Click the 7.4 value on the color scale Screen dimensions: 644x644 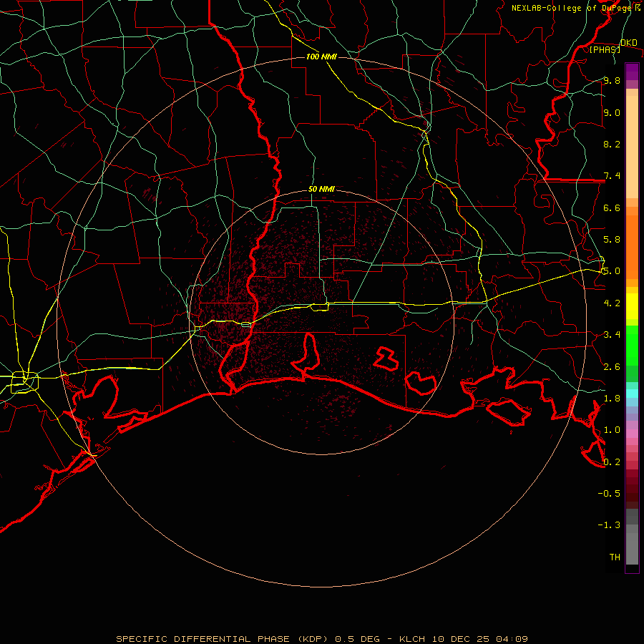point(612,176)
